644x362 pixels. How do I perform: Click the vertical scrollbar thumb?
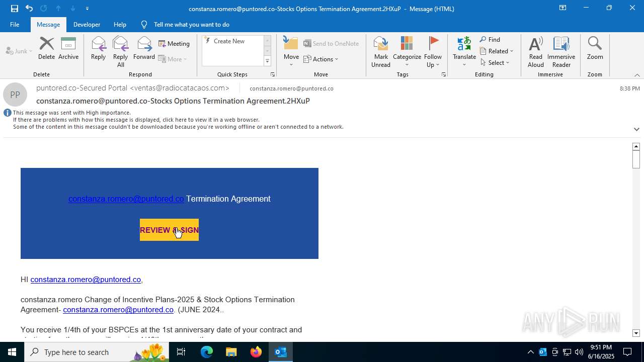point(636,159)
